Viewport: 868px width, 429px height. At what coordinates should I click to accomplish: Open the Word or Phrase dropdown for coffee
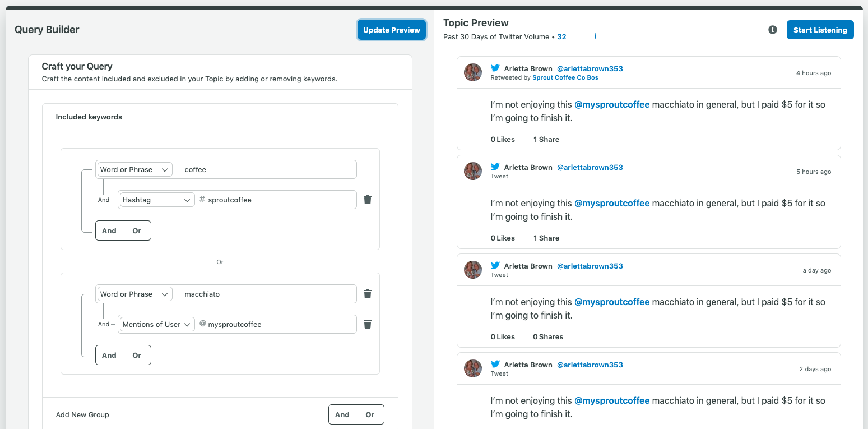(x=134, y=169)
